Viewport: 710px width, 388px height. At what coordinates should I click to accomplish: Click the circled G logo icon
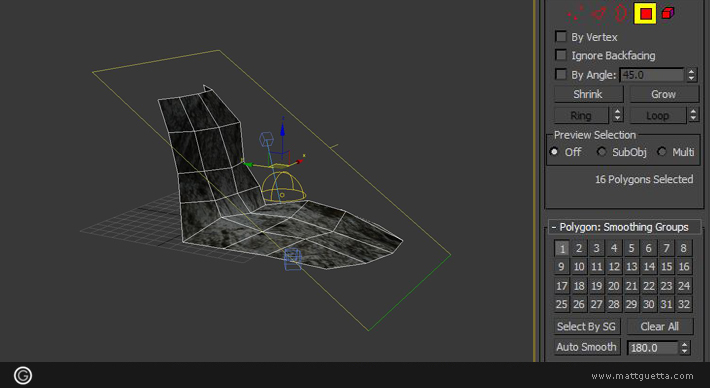click(23, 375)
